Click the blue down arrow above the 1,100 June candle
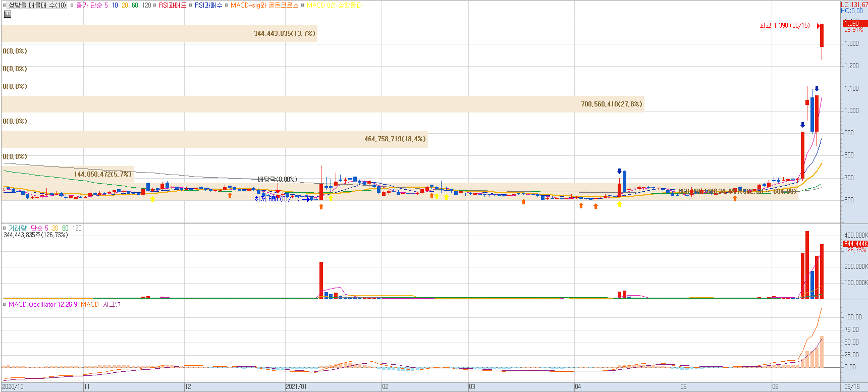The height and width of the screenshot is (392, 868). (817, 89)
